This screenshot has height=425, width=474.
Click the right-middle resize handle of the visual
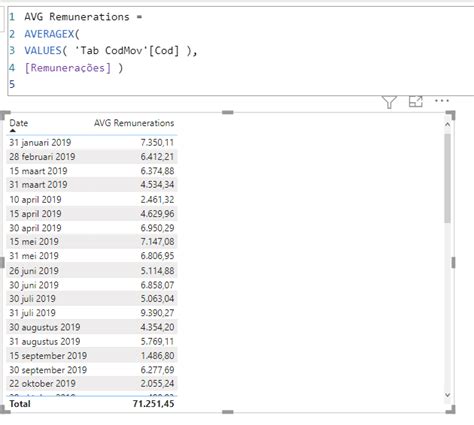pos(453,263)
